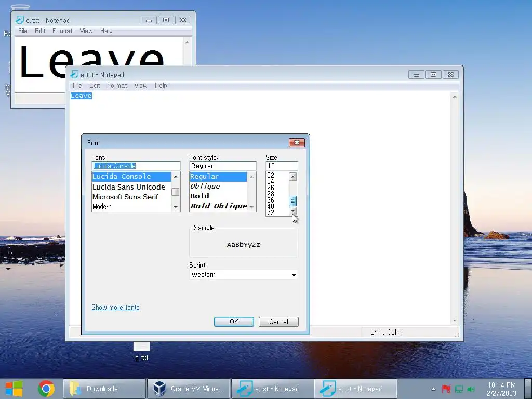Viewport: 532px width, 399px height.
Task: Click the taskbar clock showing 10:14 PM
Action: click(x=501, y=389)
